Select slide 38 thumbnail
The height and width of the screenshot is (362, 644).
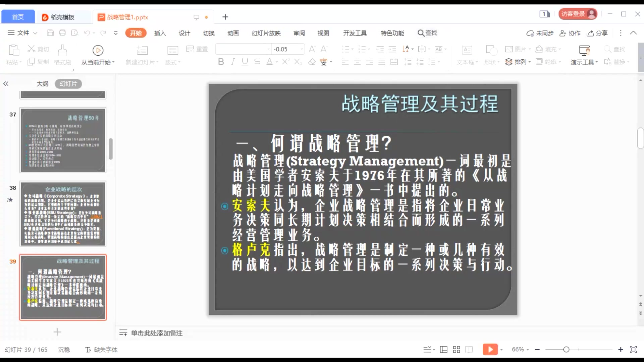(x=63, y=214)
